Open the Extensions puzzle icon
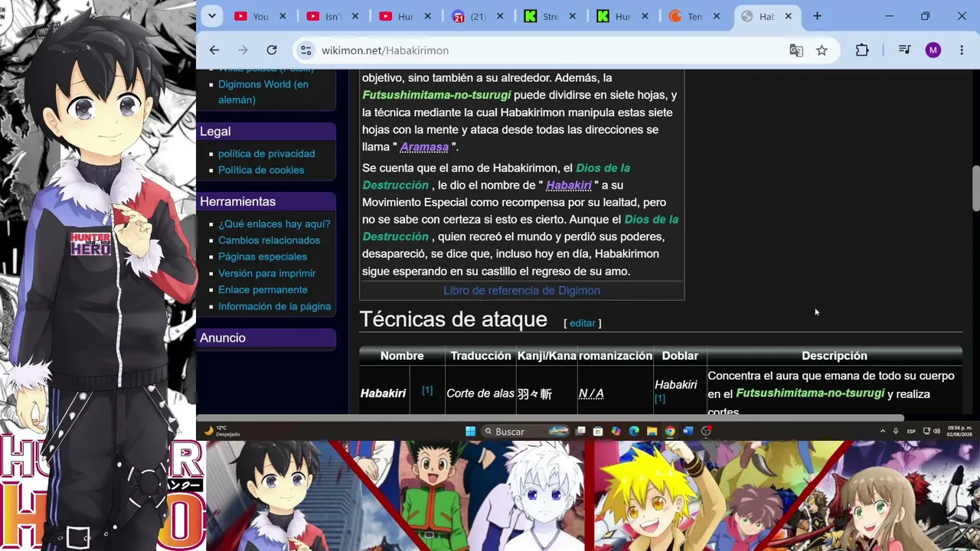 click(x=862, y=51)
